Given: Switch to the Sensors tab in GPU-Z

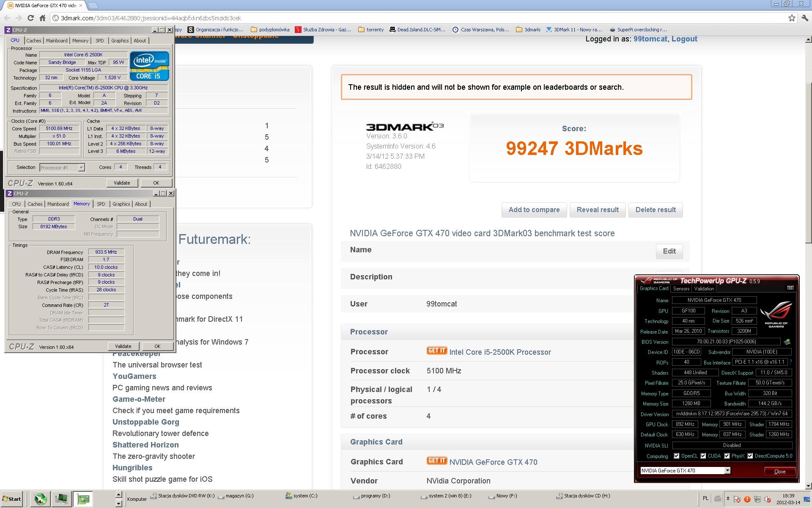Looking at the screenshot, I should [681, 289].
